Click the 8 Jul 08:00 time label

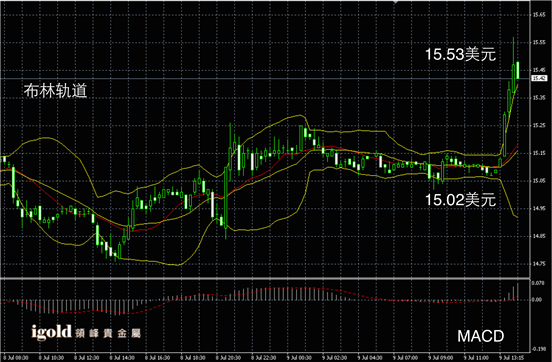click(16, 358)
